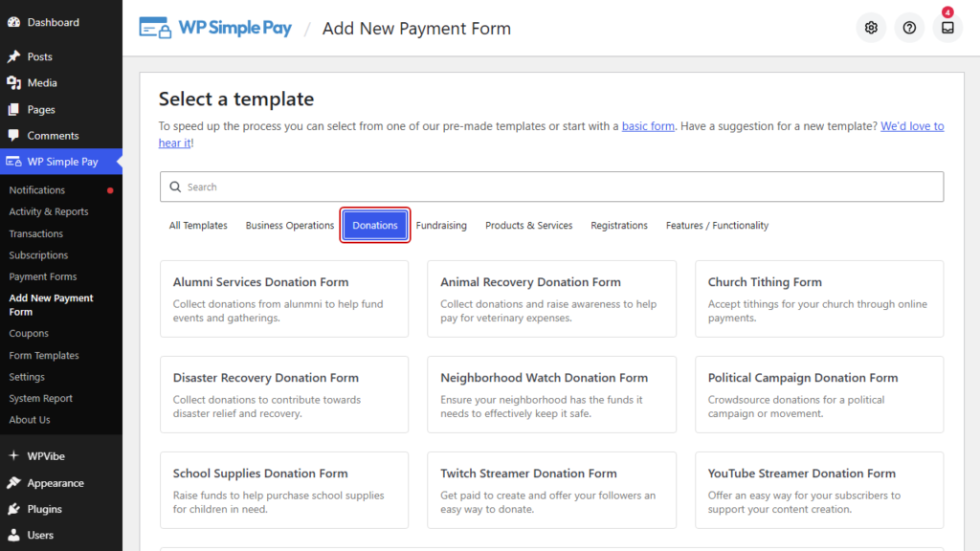Screen dimensions: 980x551
Task: Choose Political Campaign Donation Form template
Action: tap(819, 395)
